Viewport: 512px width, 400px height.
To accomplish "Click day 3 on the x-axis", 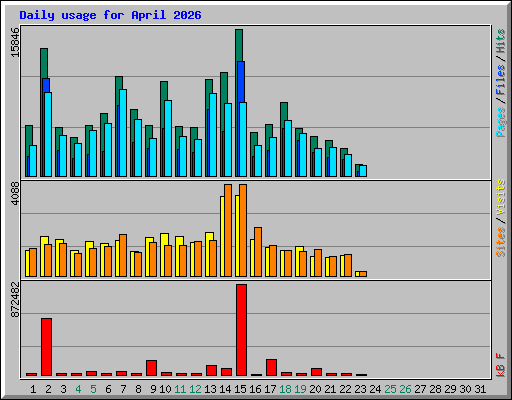I will (x=63, y=389).
